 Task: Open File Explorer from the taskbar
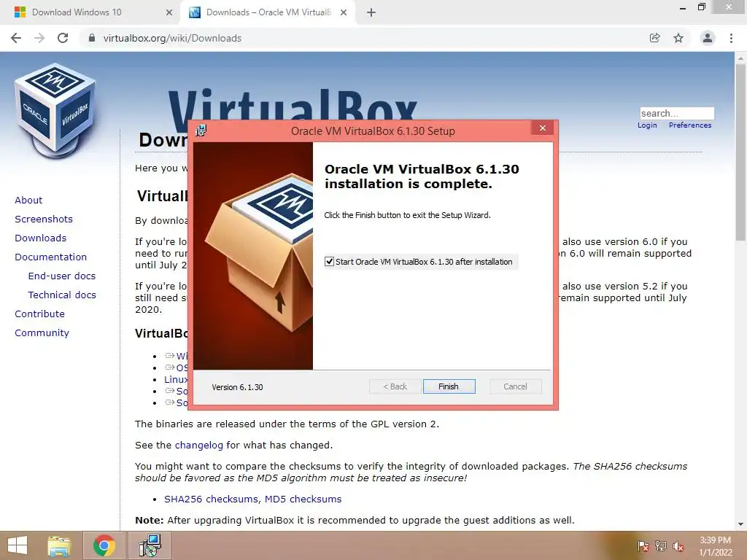(59, 545)
